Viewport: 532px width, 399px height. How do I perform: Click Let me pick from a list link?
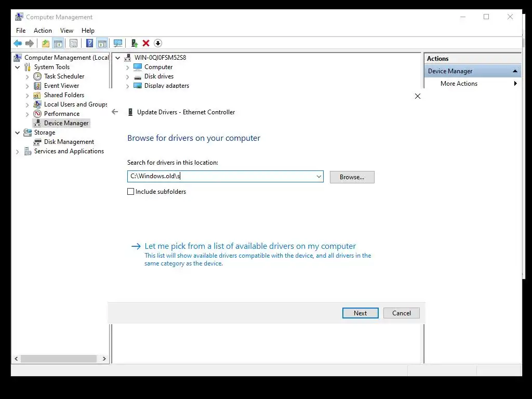(250, 246)
